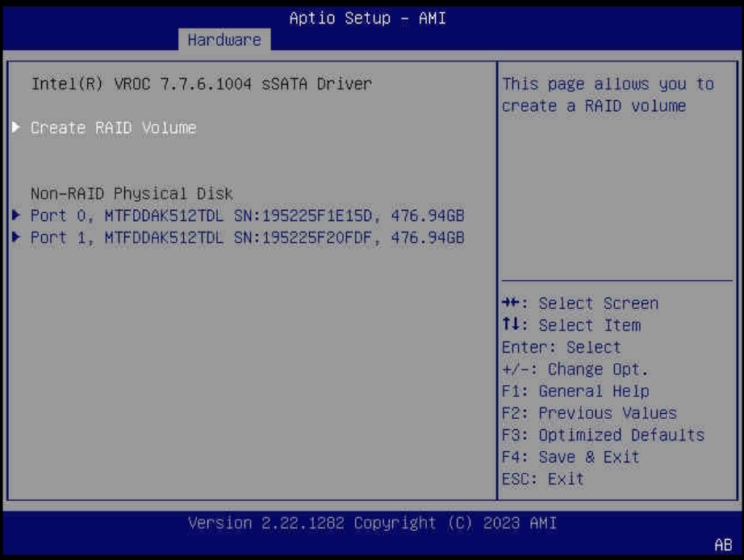This screenshot has height=560, width=744.
Task: Expand the arrow next to Port 0
Action: pos(16,215)
